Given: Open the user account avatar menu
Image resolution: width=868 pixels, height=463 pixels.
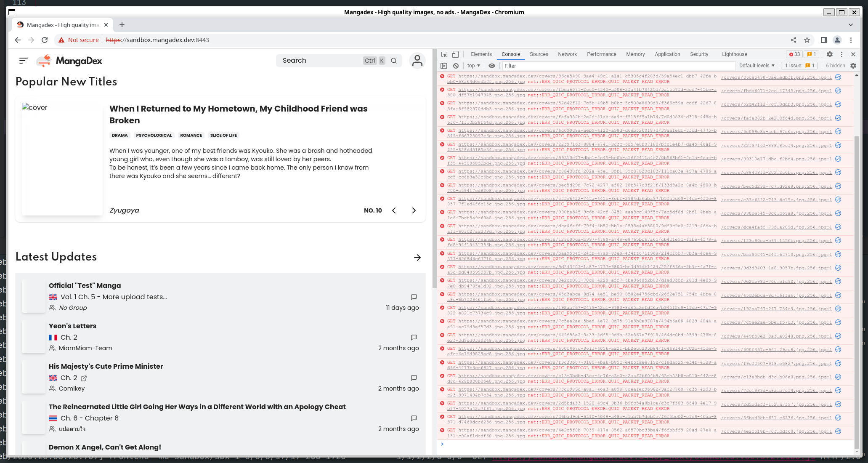Looking at the screenshot, I should pos(417,61).
